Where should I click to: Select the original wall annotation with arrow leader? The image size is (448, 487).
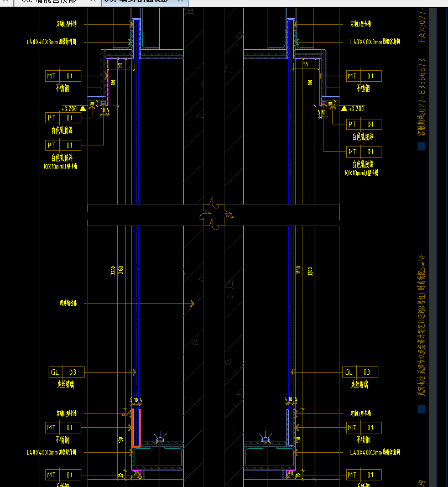(x=68, y=303)
